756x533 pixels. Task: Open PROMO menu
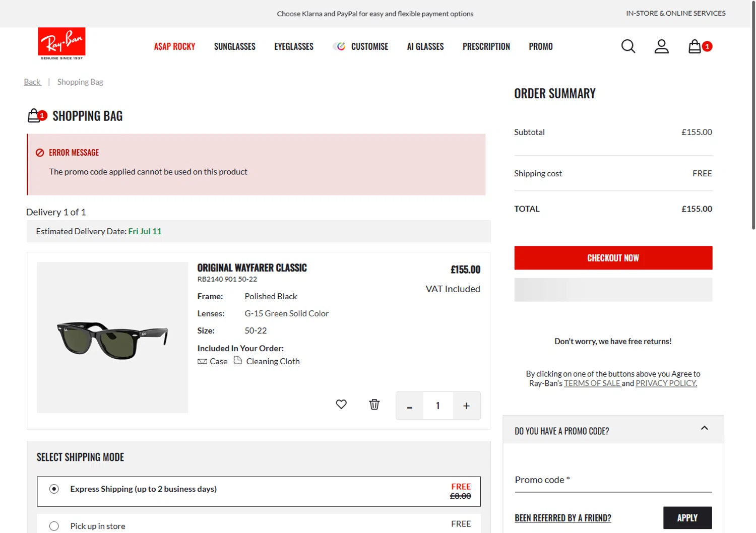pos(541,46)
